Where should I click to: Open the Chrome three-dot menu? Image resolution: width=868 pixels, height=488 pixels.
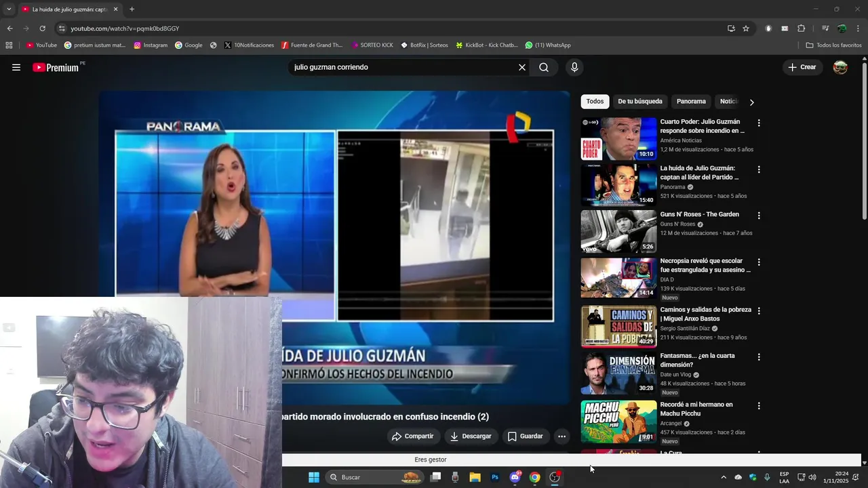[x=859, y=28]
